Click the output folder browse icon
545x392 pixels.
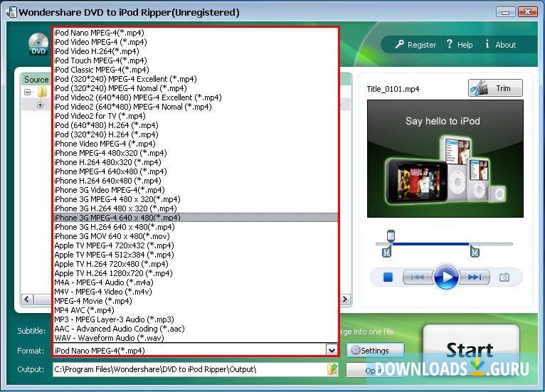(x=332, y=369)
